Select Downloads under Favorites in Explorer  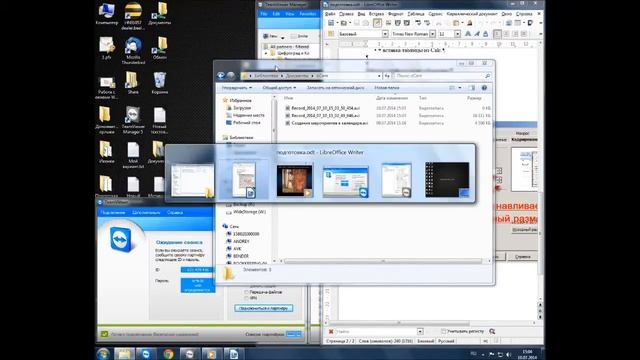[242, 108]
